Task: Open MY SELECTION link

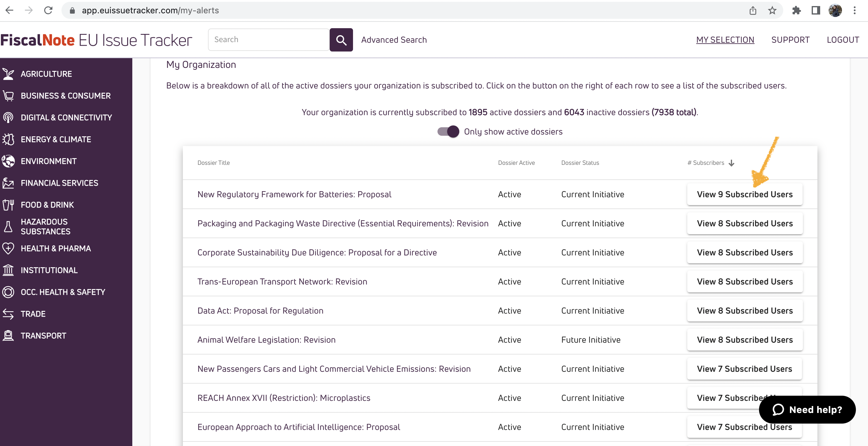Action: (725, 40)
